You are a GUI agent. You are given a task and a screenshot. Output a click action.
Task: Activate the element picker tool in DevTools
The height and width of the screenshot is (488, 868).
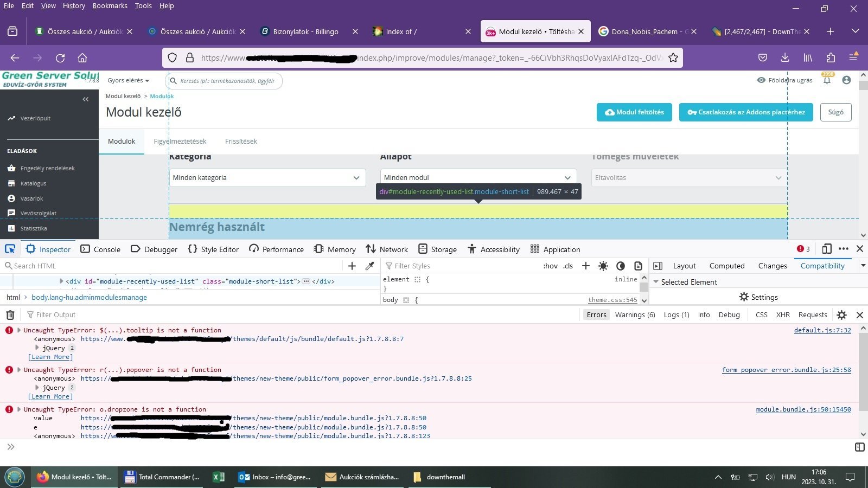[10, 249]
